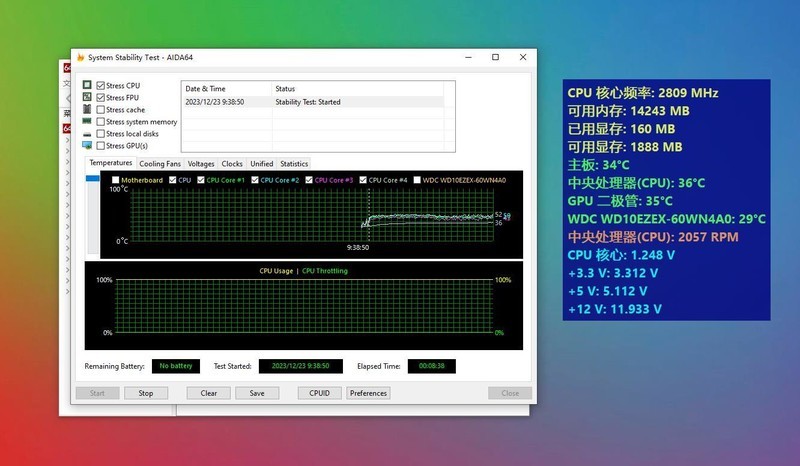This screenshot has width=800, height=466.
Task: Click the Elapsed Time 00:08:38 field
Action: point(432,366)
